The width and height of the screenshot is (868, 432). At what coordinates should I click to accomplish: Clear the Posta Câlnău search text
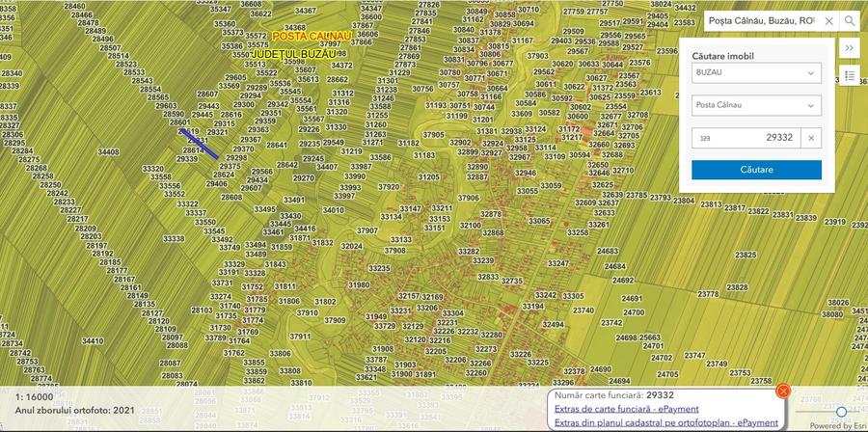point(828,21)
